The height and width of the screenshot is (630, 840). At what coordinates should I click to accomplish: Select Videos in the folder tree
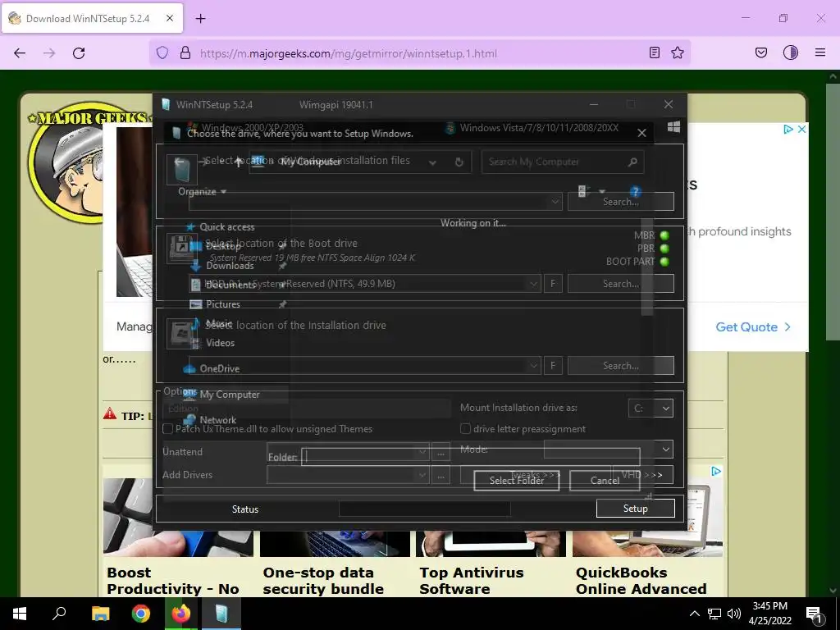pyautogui.click(x=220, y=343)
